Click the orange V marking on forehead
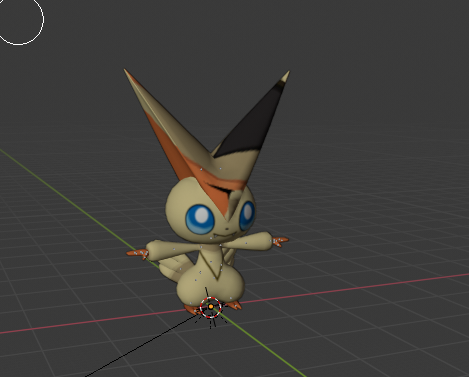The height and width of the screenshot is (377, 469). (213, 193)
